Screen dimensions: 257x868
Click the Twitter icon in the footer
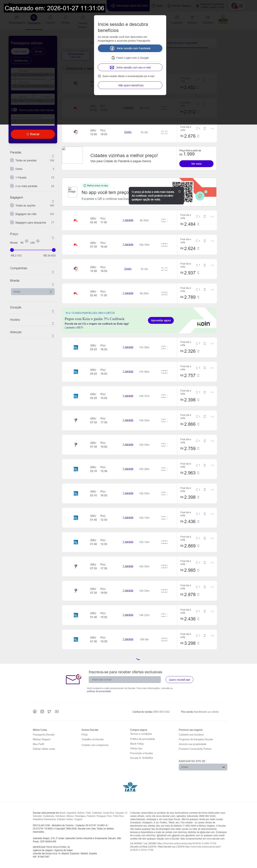click(50, 711)
